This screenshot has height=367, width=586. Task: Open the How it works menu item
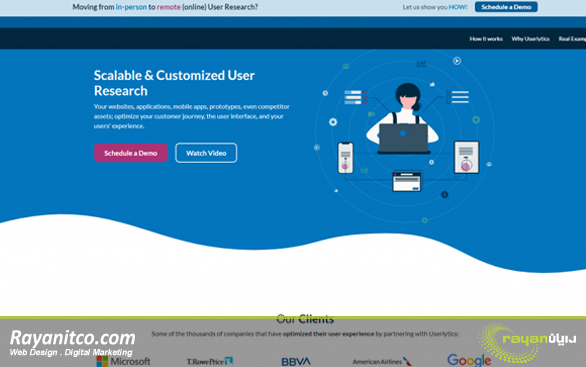486,39
